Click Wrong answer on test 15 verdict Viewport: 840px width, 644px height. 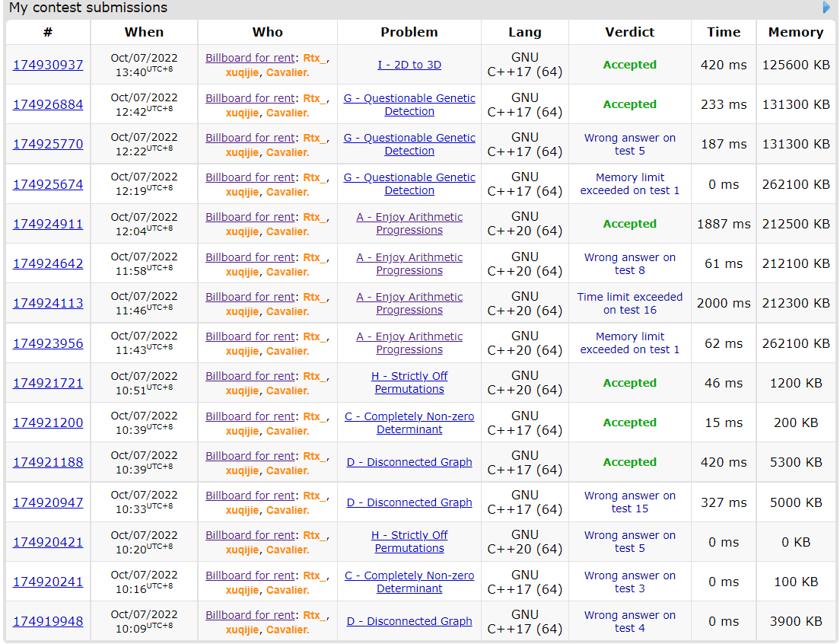click(x=629, y=502)
